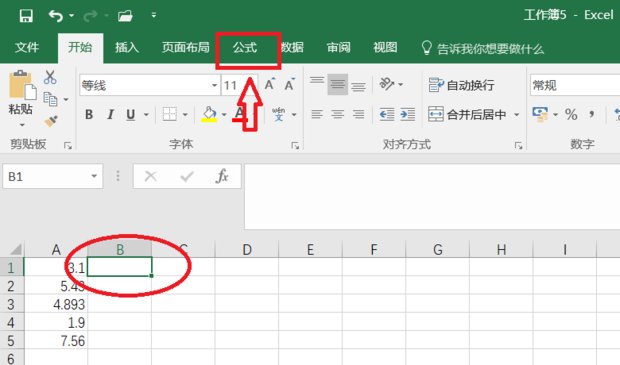Viewport: 620px width, 365px height.
Task: Select the 开始 ribbon tab
Action: 80,48
